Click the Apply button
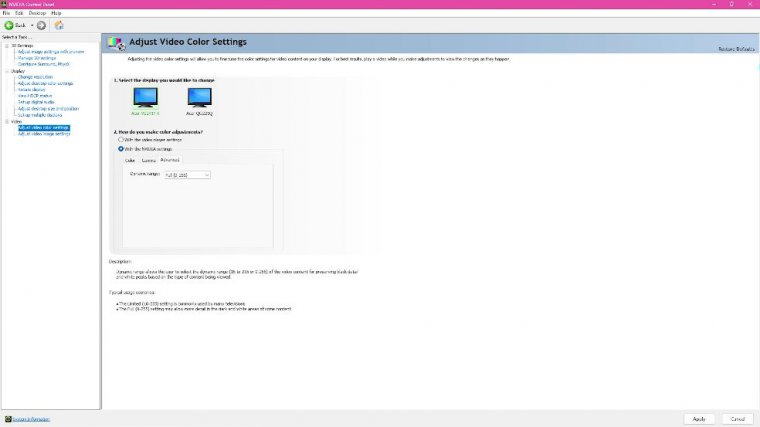The image size is (760, 427). pos(699,418)
